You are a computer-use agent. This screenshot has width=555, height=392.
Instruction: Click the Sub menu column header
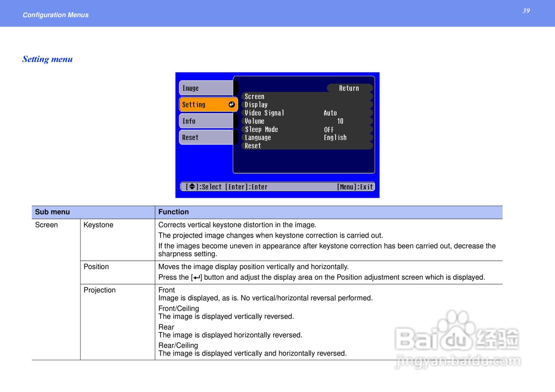pos(52,212)
